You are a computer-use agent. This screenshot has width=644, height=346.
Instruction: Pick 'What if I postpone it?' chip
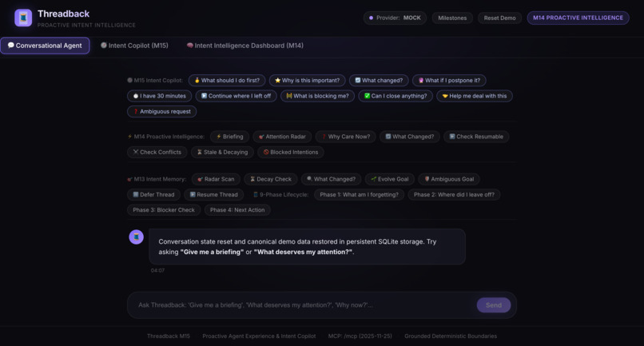coord(449,81)
